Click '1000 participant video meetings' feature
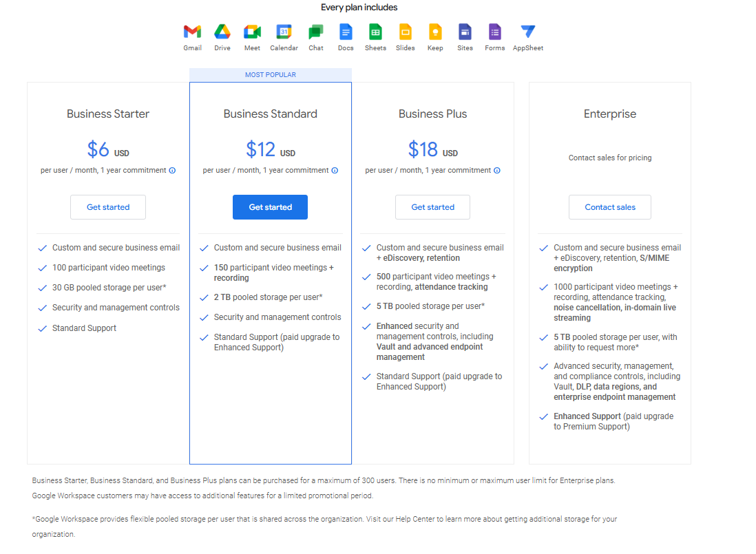The height and width of the screenshot is (554, 756). click(616, 302)
